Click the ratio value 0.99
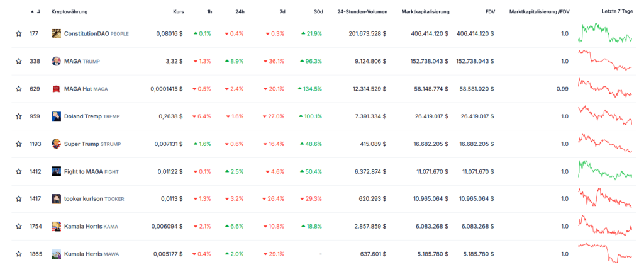644x267 pixels. [564, 89]
